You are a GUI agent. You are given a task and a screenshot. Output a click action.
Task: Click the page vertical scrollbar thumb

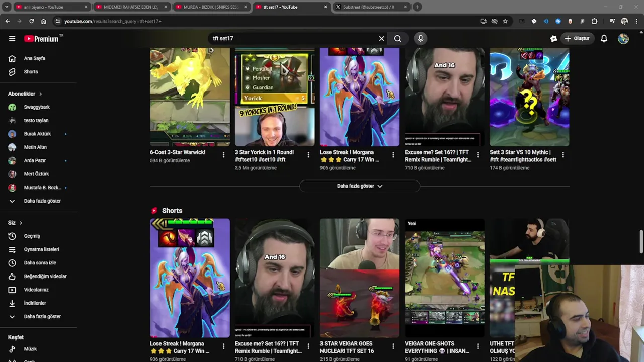tap(641, 242)
